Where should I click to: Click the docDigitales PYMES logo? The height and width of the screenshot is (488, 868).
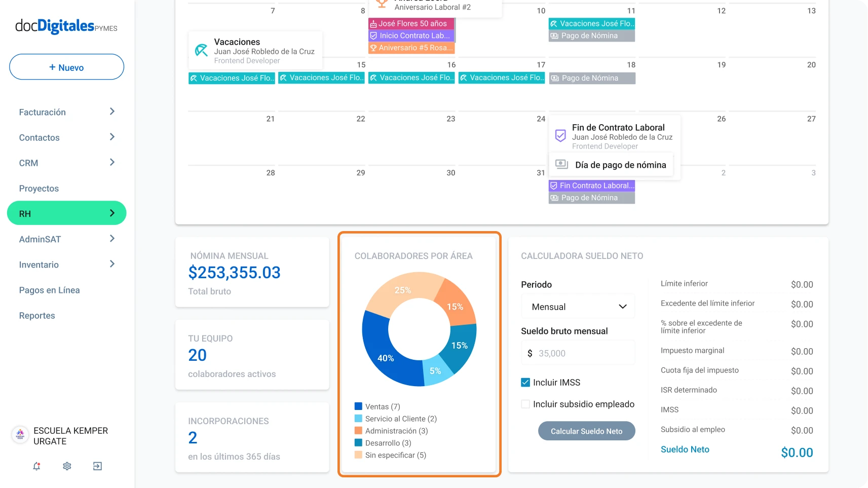tap(66, 26)
